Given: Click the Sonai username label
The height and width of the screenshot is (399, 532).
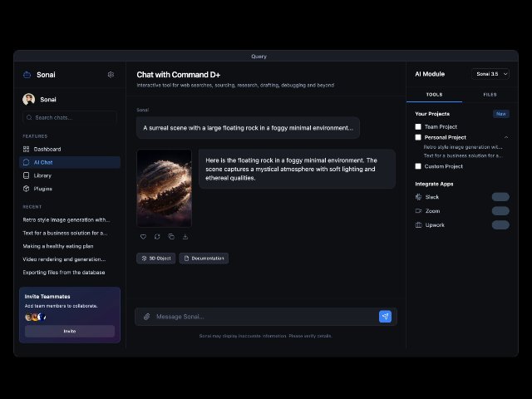Looking at the screenshot, I should point(48,100).
